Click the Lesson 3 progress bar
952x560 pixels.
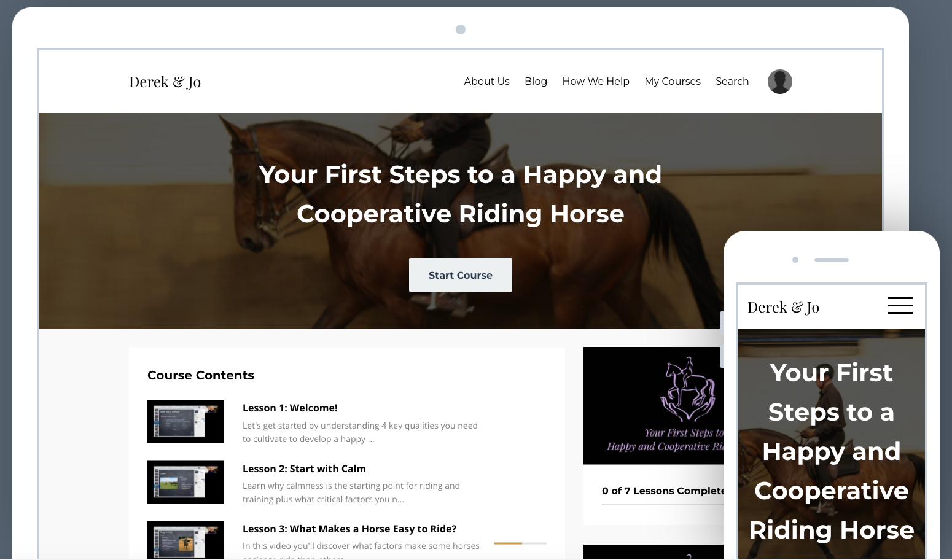tap(520, 543)
